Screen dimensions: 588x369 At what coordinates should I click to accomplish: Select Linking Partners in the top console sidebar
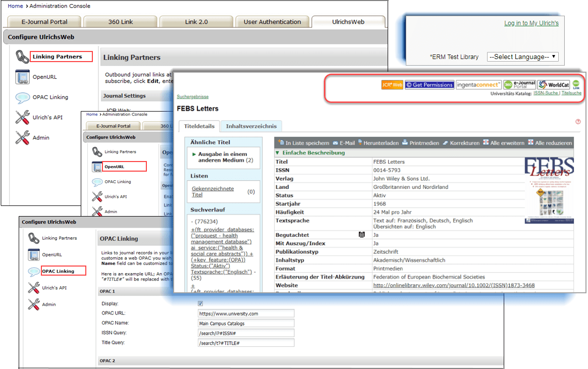[58, 57]
